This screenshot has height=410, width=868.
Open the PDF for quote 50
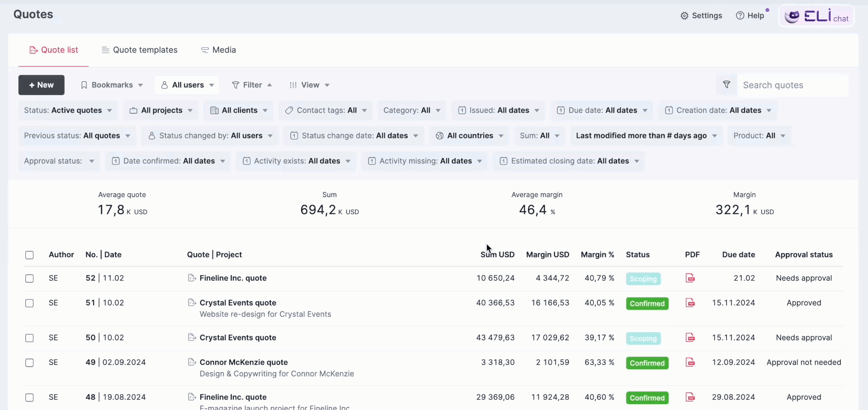coord(690,338)
